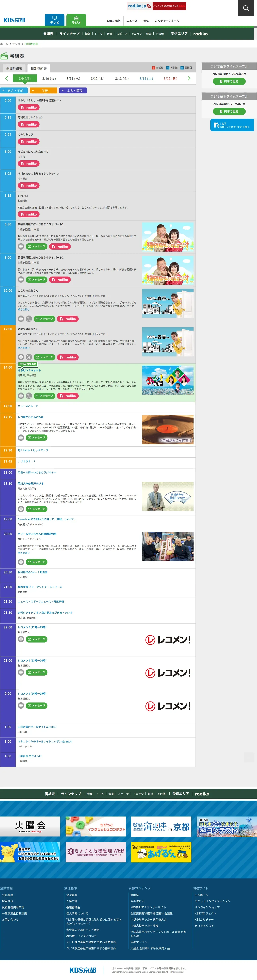Click メッセージ button for ホリー&やぶちゃんの祇園恋物語

(x=37, y=562)
